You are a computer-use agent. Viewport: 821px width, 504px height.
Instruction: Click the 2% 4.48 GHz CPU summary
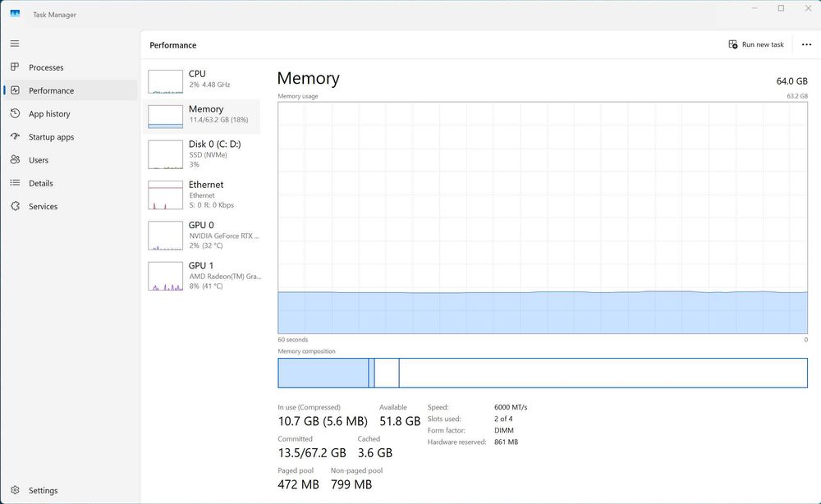209,85
